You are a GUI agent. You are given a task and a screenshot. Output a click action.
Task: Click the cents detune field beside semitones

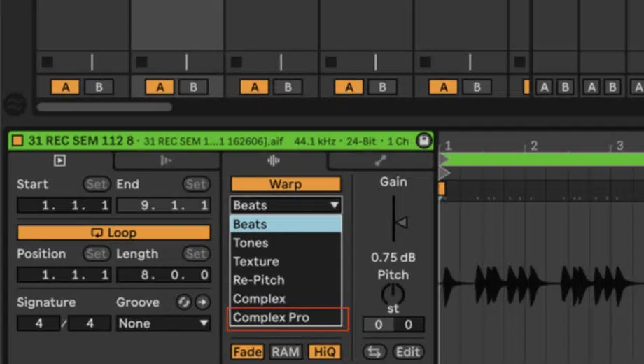(409, 325)
